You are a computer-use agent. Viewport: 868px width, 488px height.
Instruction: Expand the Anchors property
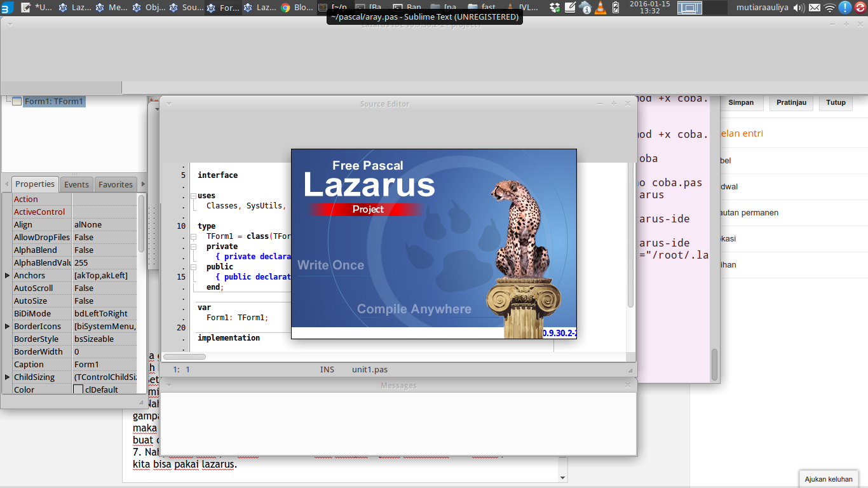(x=7, y=275)
